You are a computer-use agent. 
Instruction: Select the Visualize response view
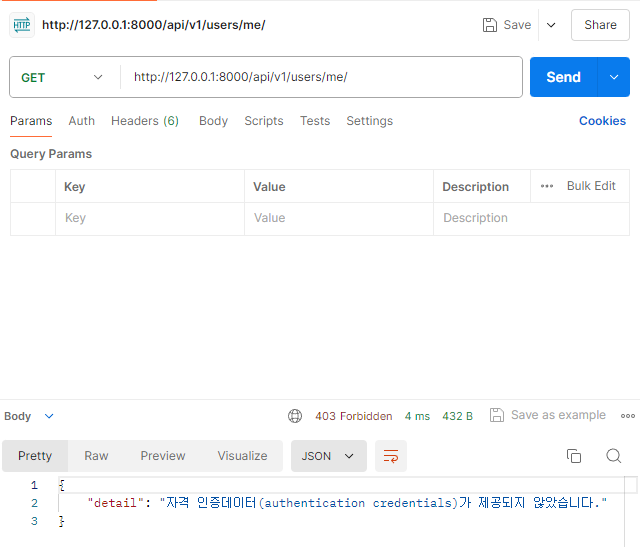[242, 456]
